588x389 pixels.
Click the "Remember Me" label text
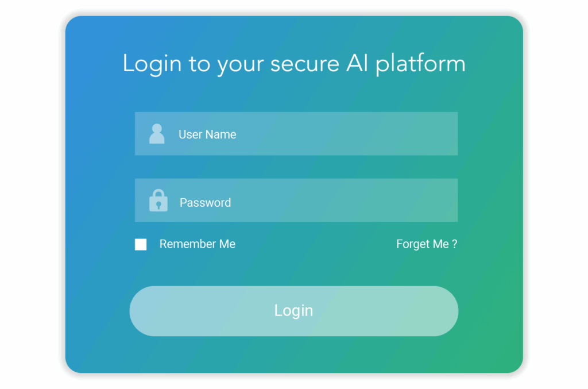click(197, 244)
